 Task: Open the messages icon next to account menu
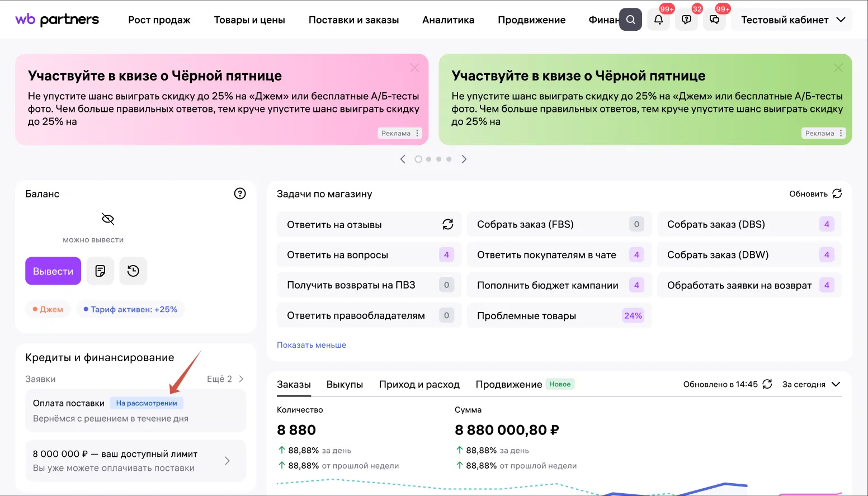[x=714, y=20]
